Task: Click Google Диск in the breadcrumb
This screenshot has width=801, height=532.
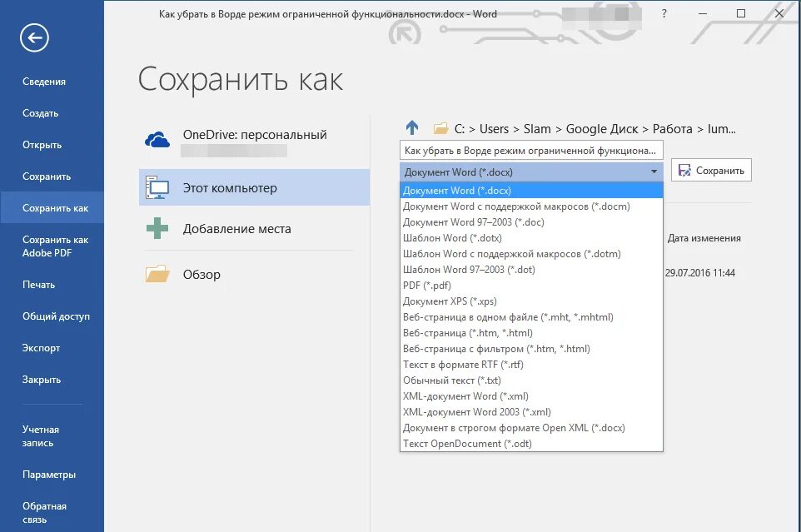Action: [602, 129]
